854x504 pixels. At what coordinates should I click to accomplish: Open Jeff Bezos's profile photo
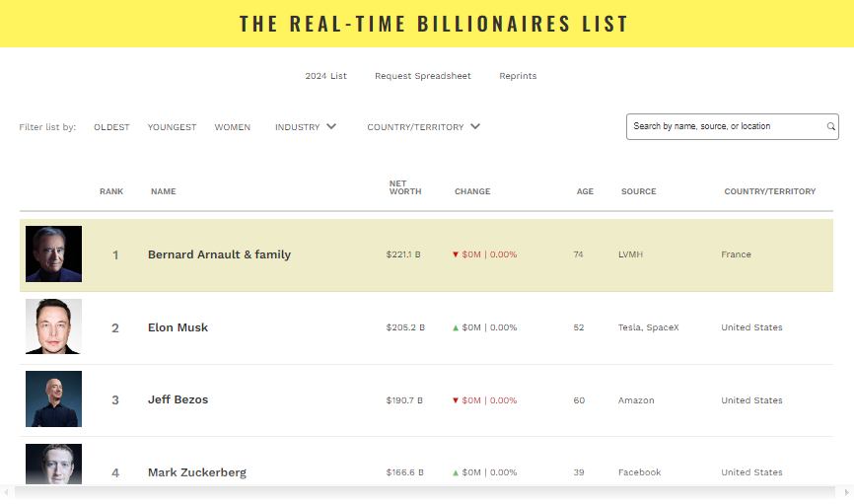(54, 399)
